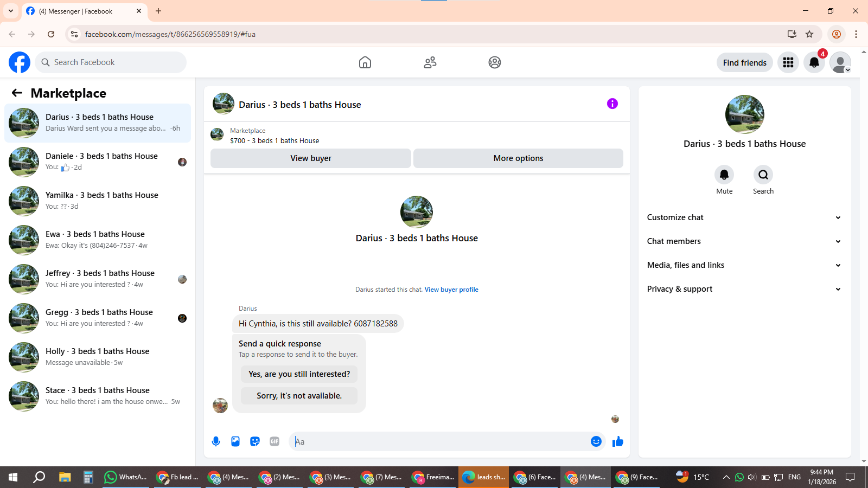Select Messenger | Facebook browser tab
The height and width of the screenshot is (488, 868).
(x=84, y=11)
